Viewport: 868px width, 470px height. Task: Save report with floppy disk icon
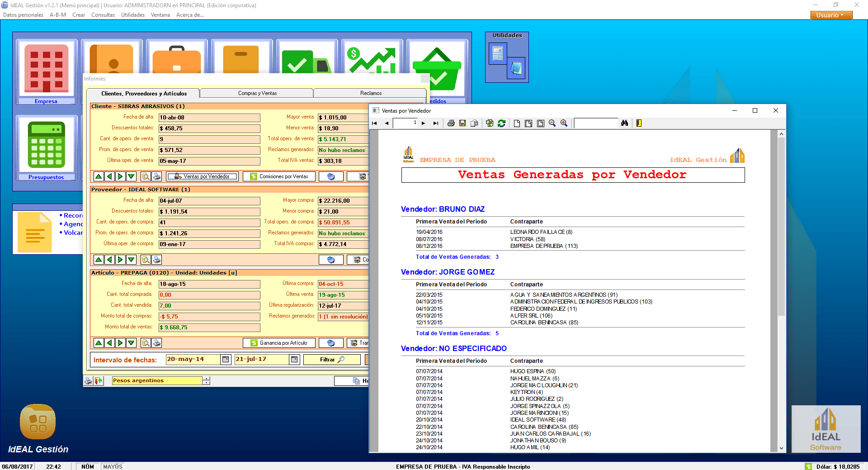(462, 123)
